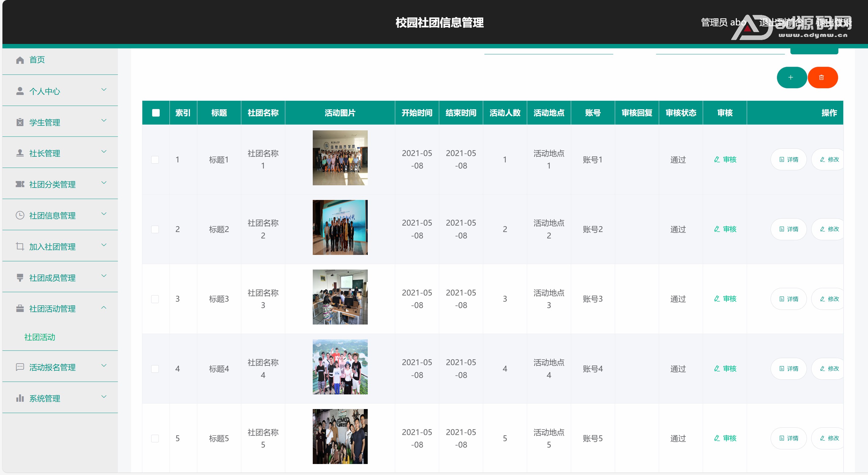Click the person icon for 个人中心
The image size is (868, 475).
(20, 91)
